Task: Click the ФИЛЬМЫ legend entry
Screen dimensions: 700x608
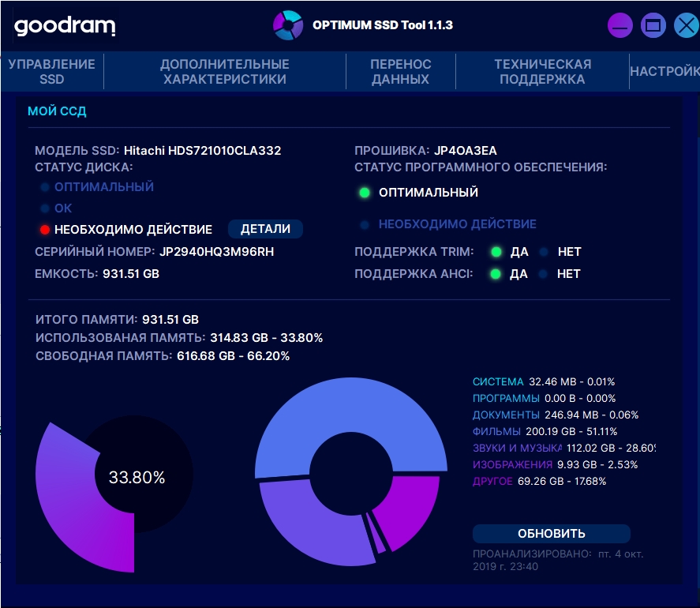Action: coord(545,432)
